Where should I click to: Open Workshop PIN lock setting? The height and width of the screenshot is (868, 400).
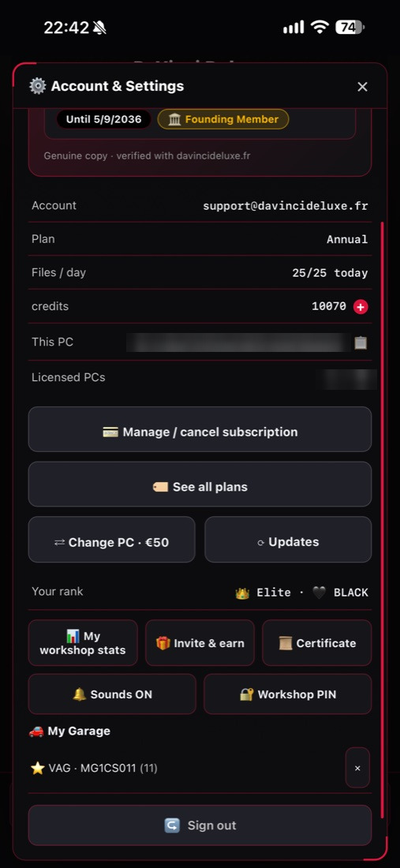tap(288, 694)
